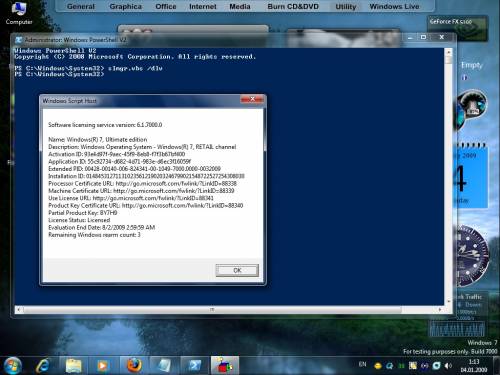500x375 pixels.
Task: Launch Internet Explorer from taskbar
Action: pyautogui.click(x=43, y=366)
